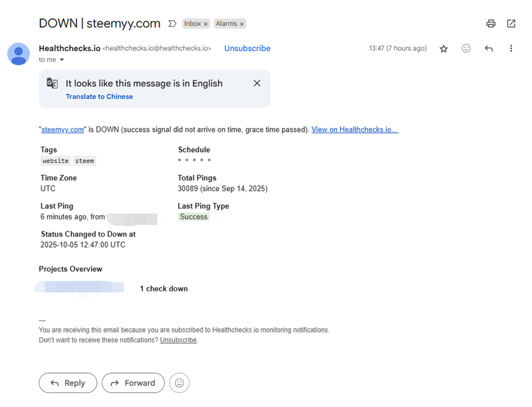
Task: Select Translate to Chinese
Action: 99,96
